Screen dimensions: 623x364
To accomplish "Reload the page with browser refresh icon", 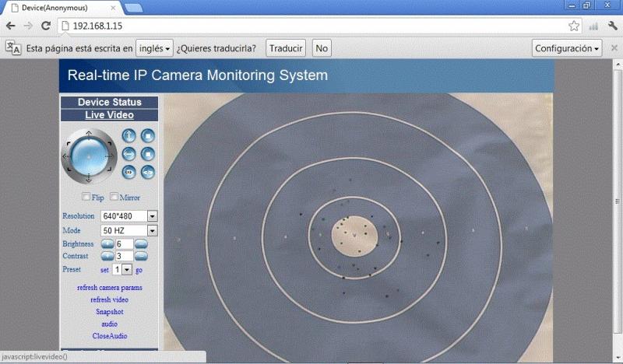I will tap(46, 26).
